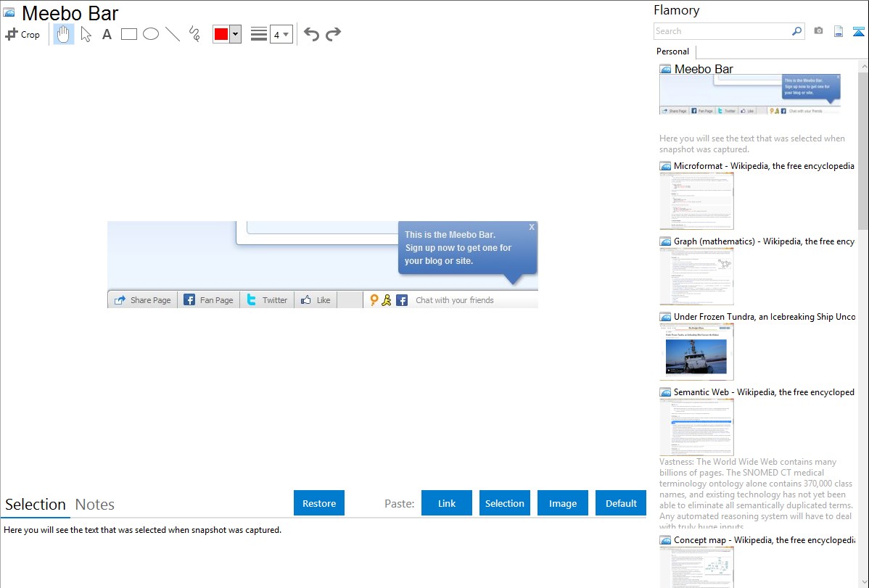
Task: Click the Facebook chat icon beside AIM icon
Action: tap(402, 300)
